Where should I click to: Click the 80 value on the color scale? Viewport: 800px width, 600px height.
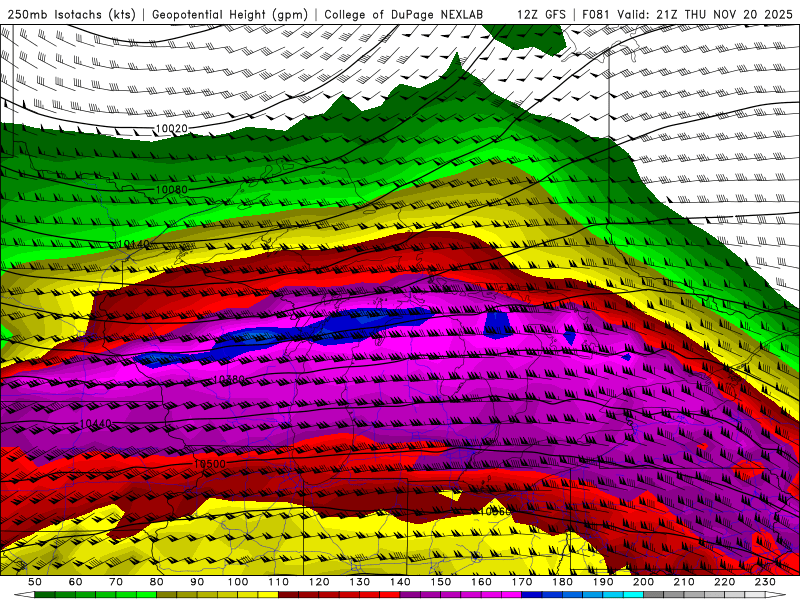(x=157, y=582)
